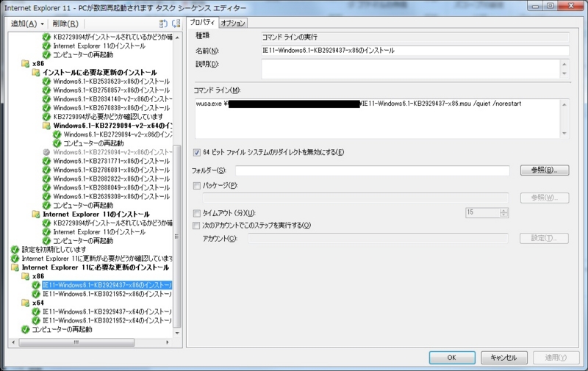Image resolution: width=588 pixels, height=371 pixels.
Task: Click 参照(W) button for package
Action: (x=545, y=198)
